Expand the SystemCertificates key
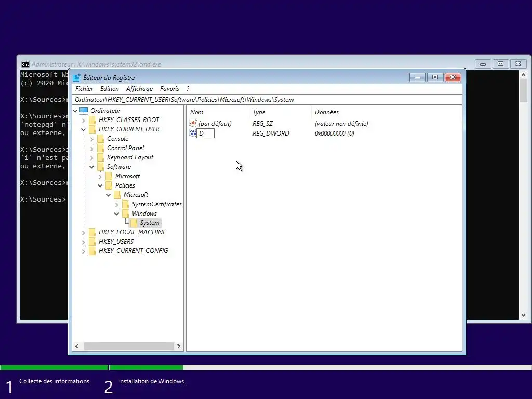Screen dimensions: 532x399 [x=117, y=204]
